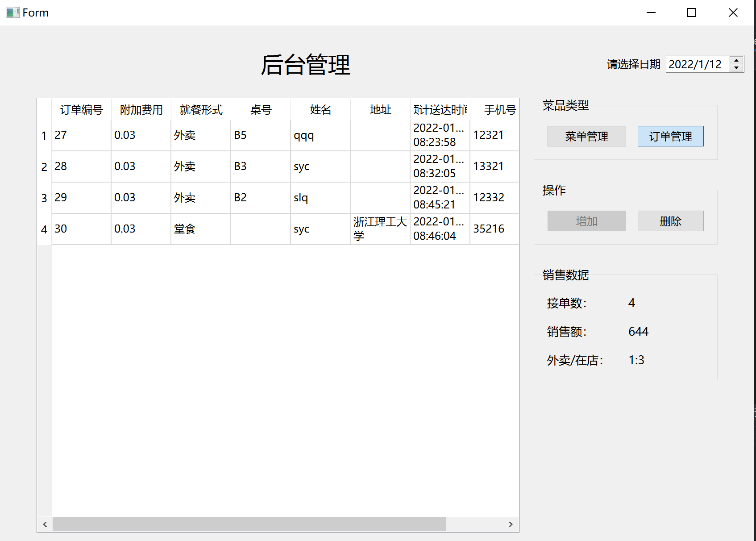Click the 桌号 column header

click(x=261, y=109)
